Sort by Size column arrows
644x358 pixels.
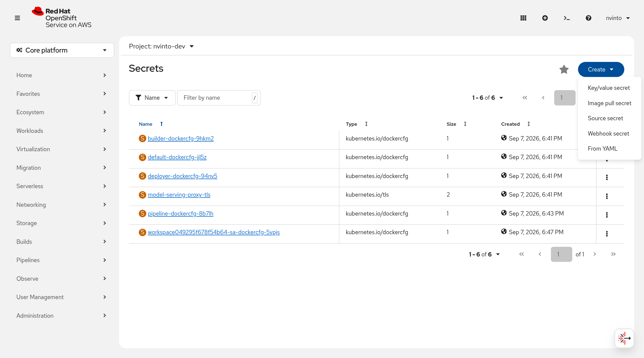tap(465, 124)
